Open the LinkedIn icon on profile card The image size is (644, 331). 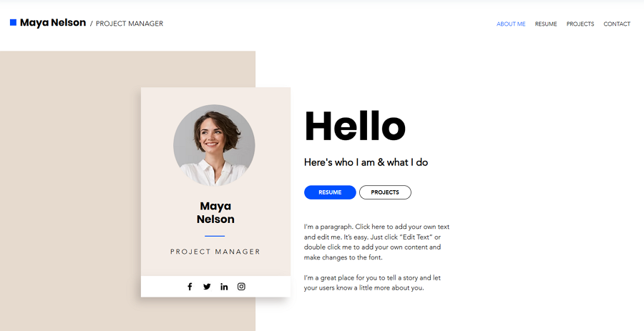[224, 287]
